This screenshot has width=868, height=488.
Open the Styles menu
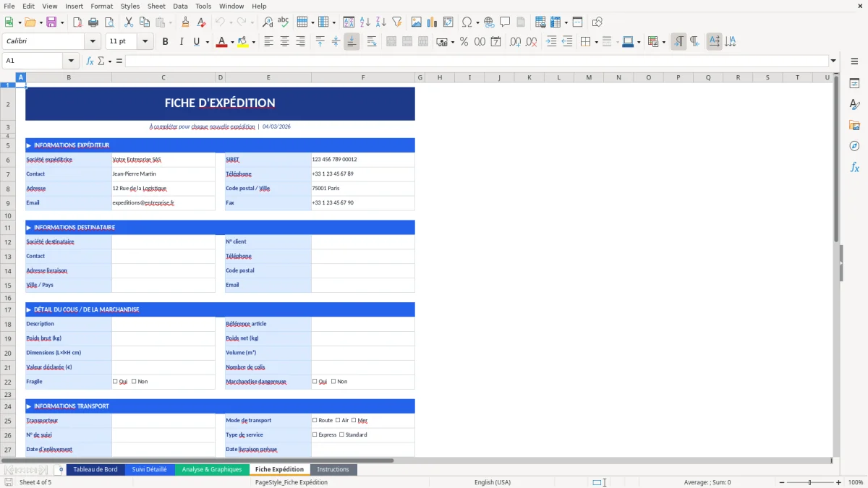click(130, 6)
